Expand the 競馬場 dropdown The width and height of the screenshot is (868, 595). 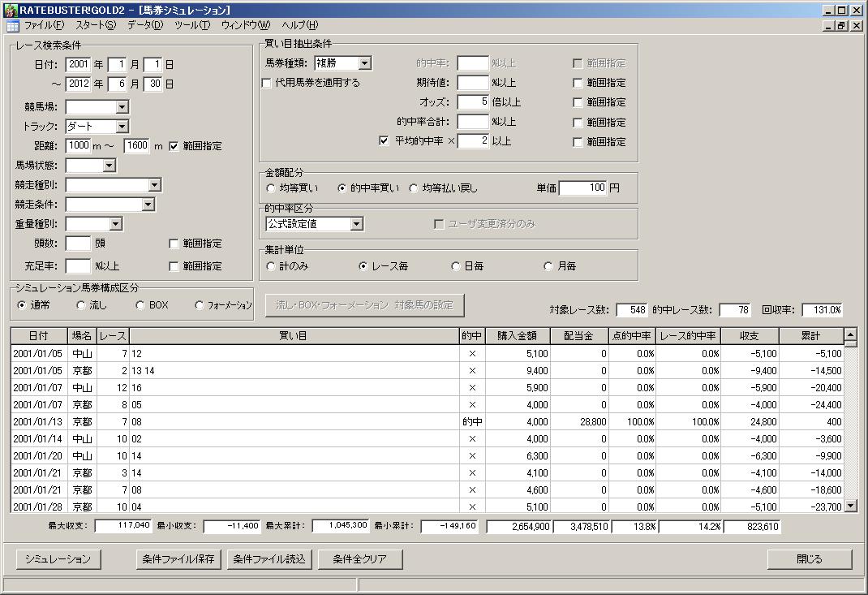(122, 107)
